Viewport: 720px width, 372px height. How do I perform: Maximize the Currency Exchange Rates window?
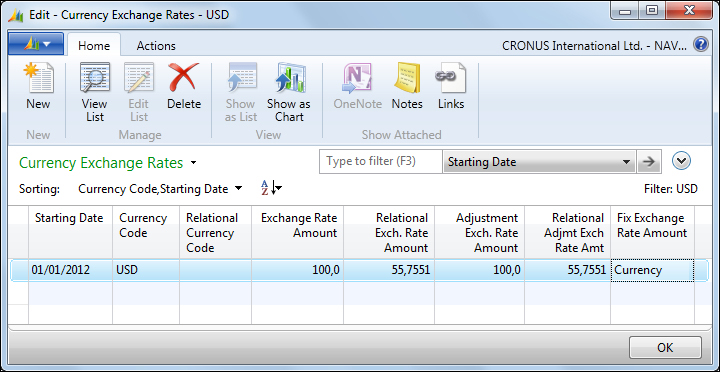tap(652, 11)
